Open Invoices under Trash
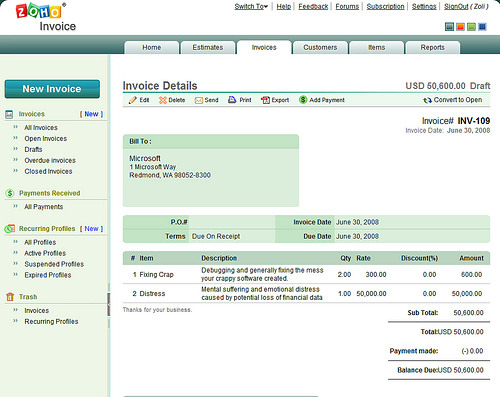Viewport: 500px width, 397px height. (36, 310)
